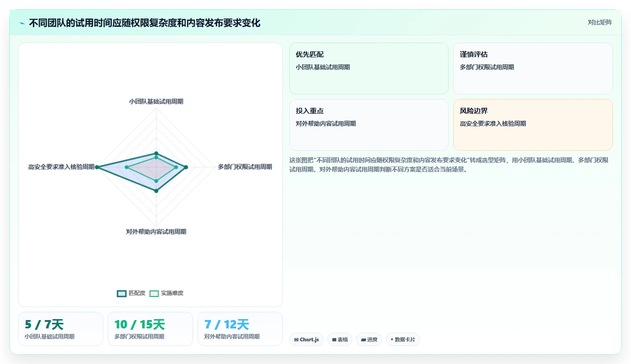Viewport: 631px width, 364px height.
Task: Click the 表格 tag icon
Action: [334, 339]
